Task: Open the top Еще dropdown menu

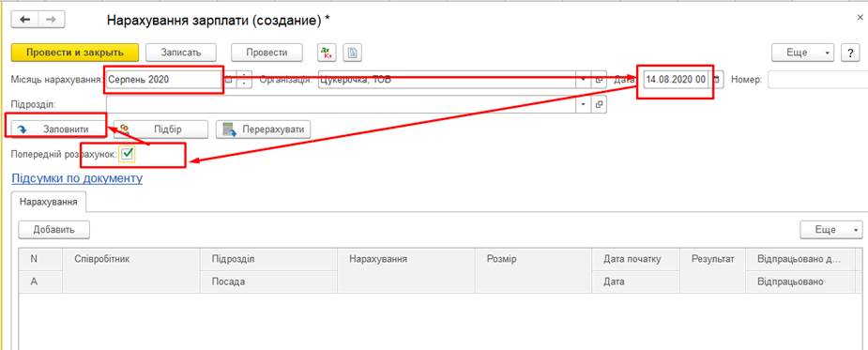Action: [802, 53]
